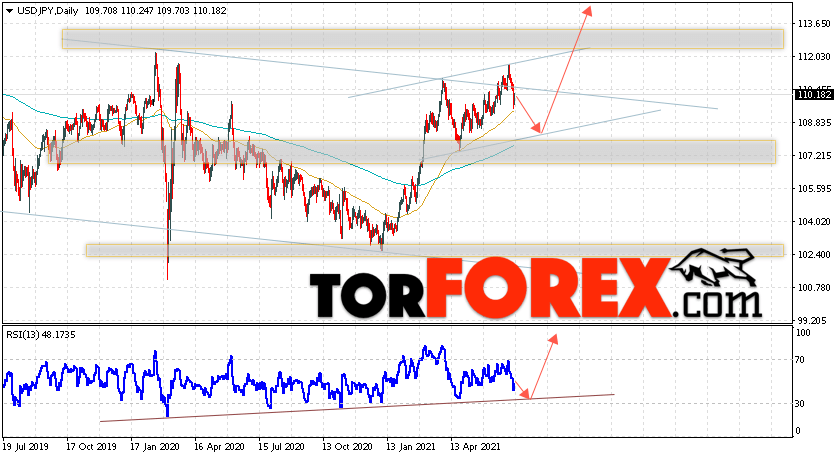
Task: Click the 104.020 price axis label
Action: pyautogui.click(x=814, y=221)
